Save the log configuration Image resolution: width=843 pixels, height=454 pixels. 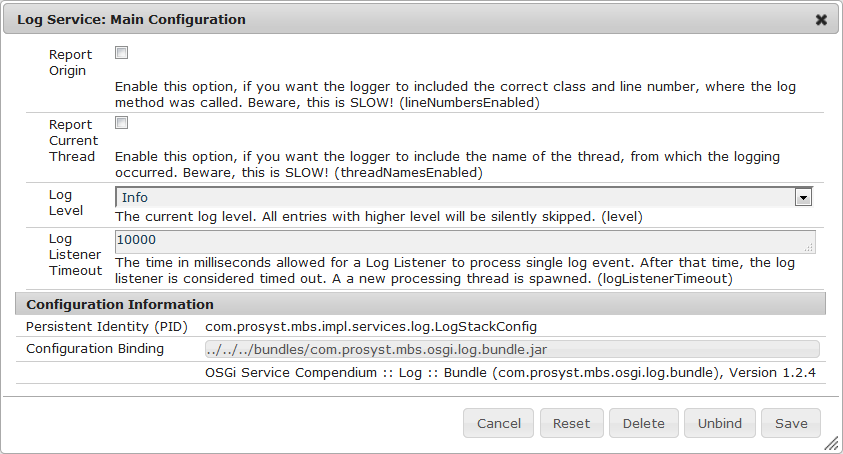tap(791, 423)
